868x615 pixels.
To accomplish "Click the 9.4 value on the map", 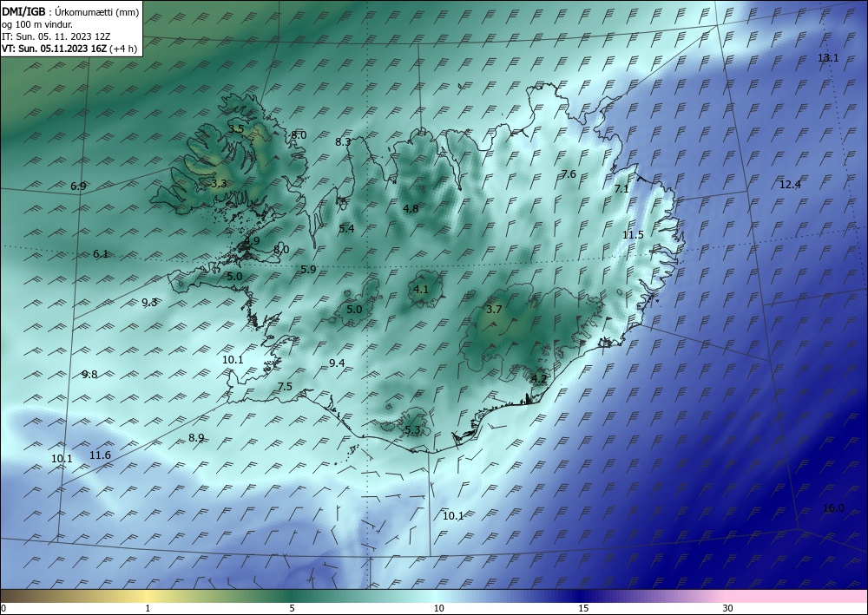I will tap(337, 363).
